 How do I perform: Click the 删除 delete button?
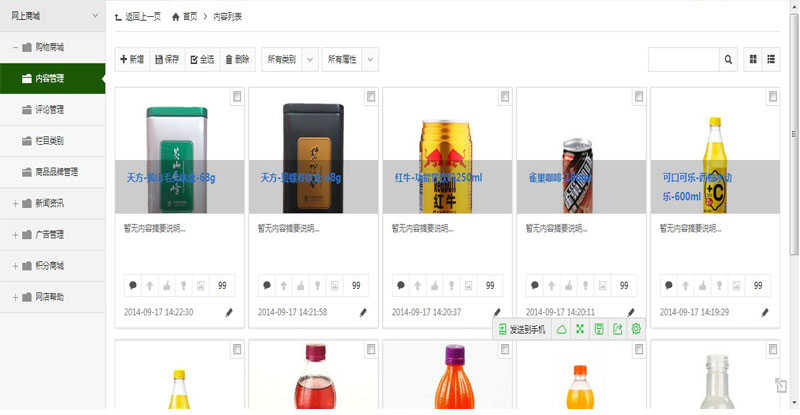238,60
